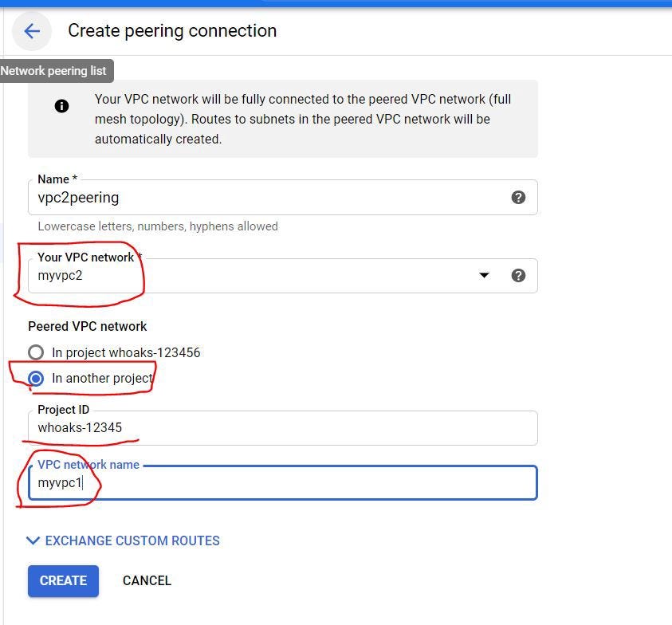The width and height of the screenshot is (672, 625).
Task: Focus the VPC network name input field
Action: pos(282,482)
